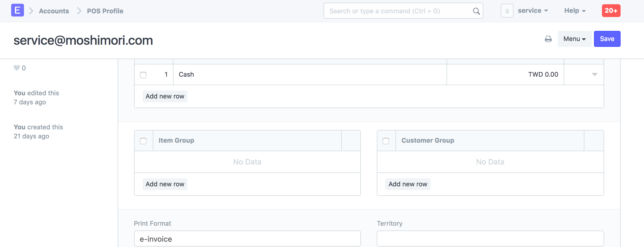Screen dimensions: 644x247
Task: Click the print icon next to Menu
Action: click(x=548, y=39)
